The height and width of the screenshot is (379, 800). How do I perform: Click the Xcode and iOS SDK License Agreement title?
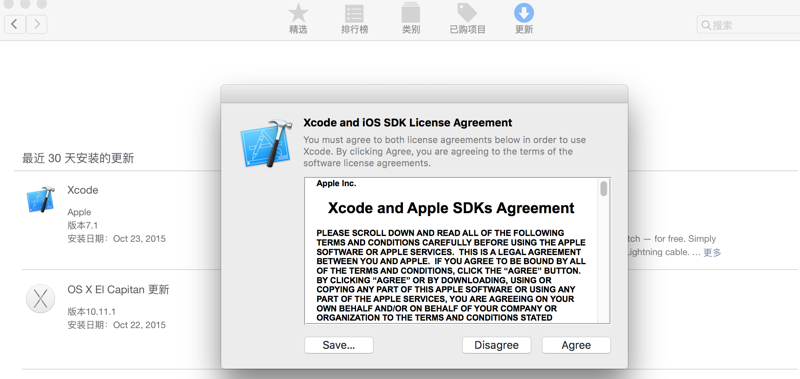(408, 123)
